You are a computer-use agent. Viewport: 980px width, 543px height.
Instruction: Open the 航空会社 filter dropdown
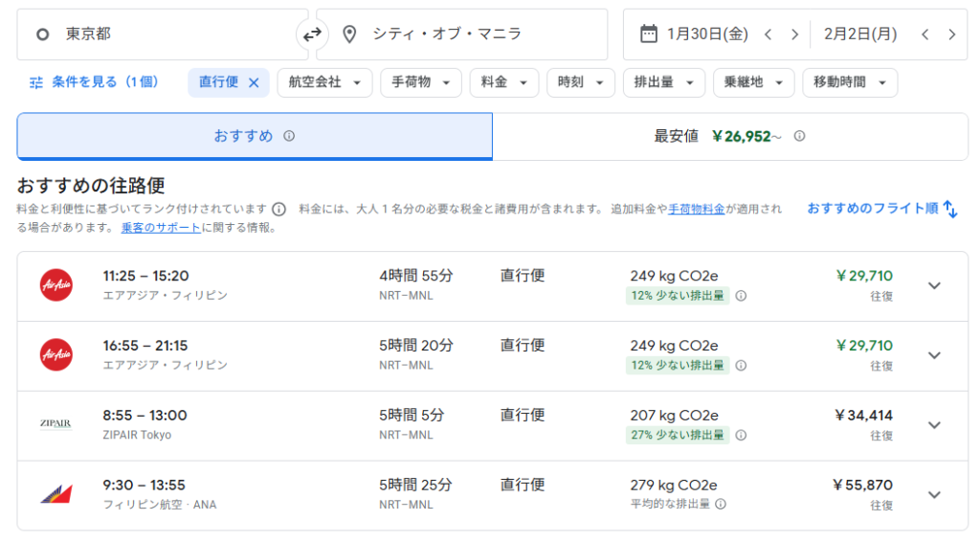324,82
